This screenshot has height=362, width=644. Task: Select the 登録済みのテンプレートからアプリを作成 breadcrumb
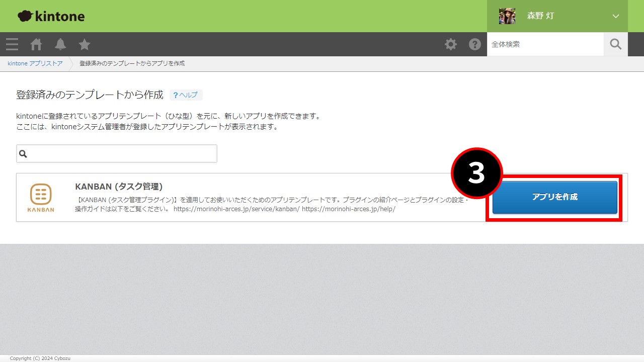click(132, 63)
